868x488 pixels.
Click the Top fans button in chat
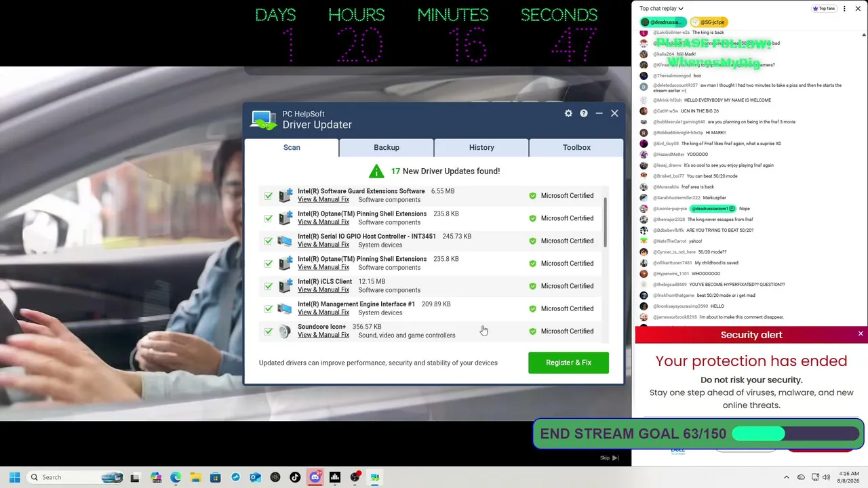pyautogui.click(x=824, y=9)
